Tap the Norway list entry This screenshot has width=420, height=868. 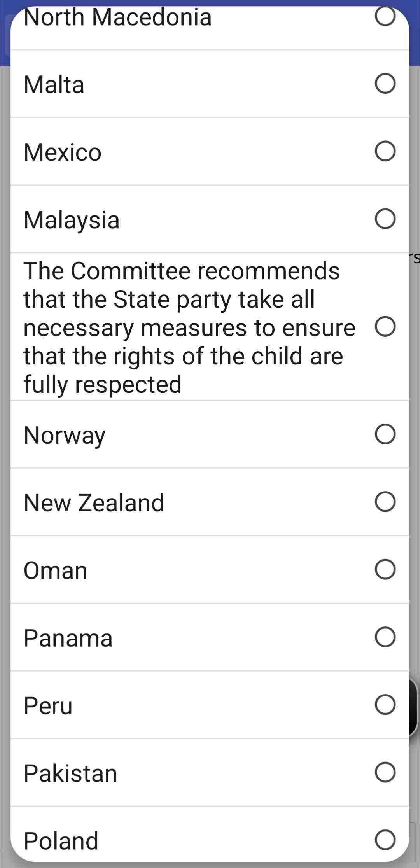click(65, 435)
